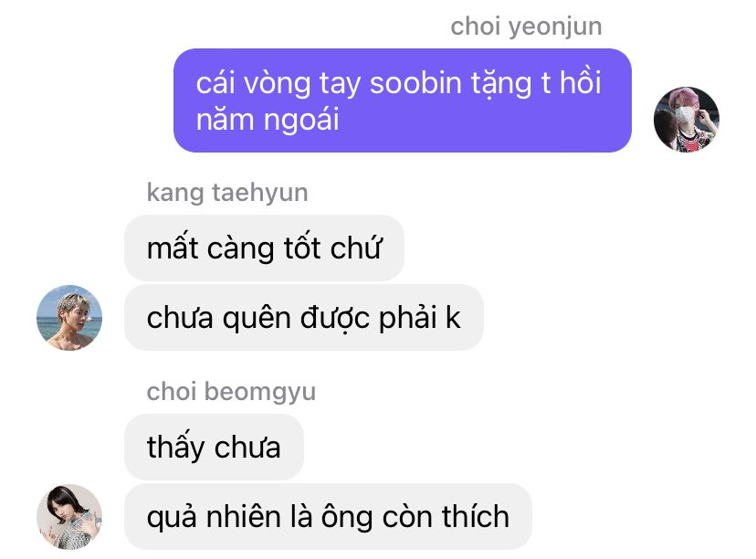The image size is (756, 559).
Task: Select the message 'quả nhiên là ông còn thích'
Action: [x=328, y=517]
